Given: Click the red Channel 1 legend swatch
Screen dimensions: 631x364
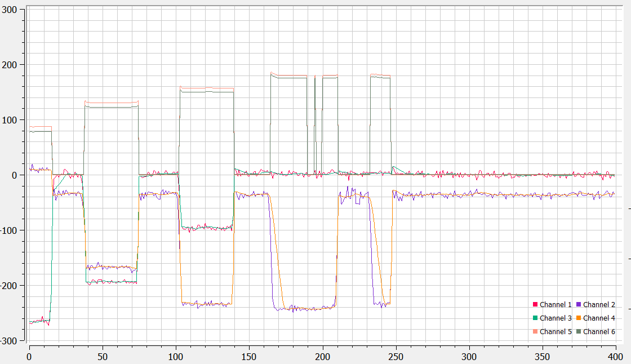Looking at the screenshot, I should tap(535, 305).
